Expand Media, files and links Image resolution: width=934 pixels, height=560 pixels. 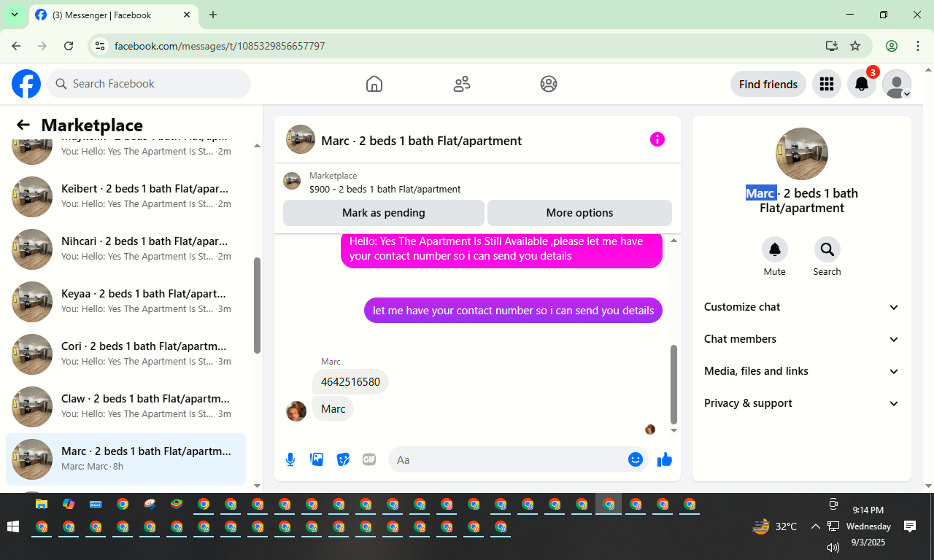(802, 371)
